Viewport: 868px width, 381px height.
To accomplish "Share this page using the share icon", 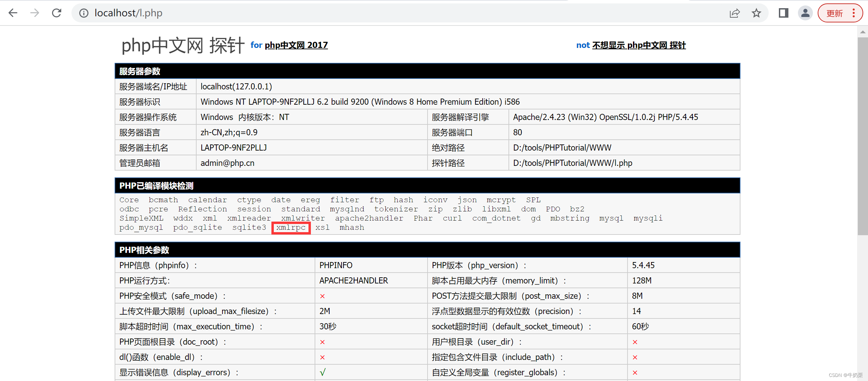I will coord(735,13).
